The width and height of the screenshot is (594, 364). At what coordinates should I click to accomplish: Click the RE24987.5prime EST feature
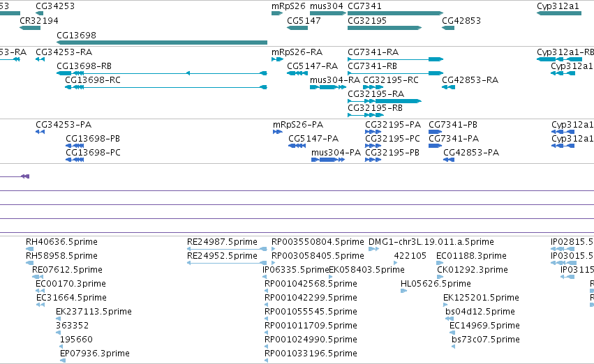coord(227,249)
